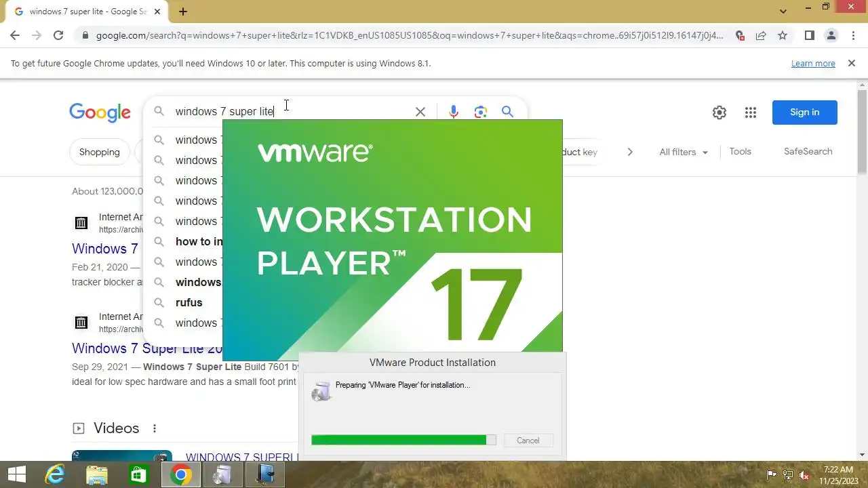
Task: Open Windows Start button
Action: pos(16,475)
